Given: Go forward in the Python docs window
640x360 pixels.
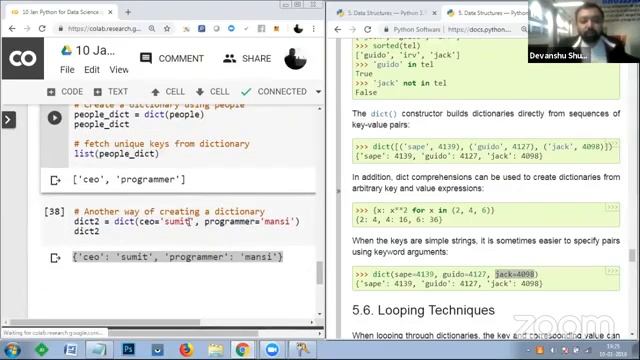Looking at the screenshot, I should coord(353,29).
